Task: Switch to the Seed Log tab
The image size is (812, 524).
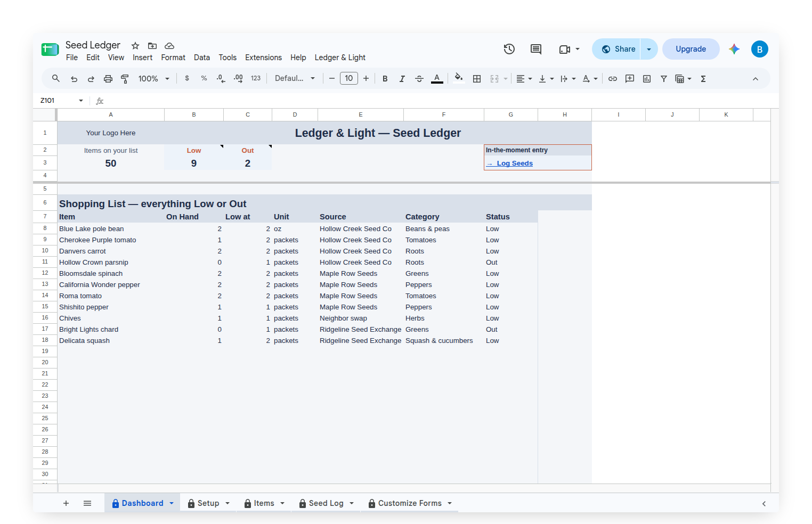Action: (x=326, y=503)
